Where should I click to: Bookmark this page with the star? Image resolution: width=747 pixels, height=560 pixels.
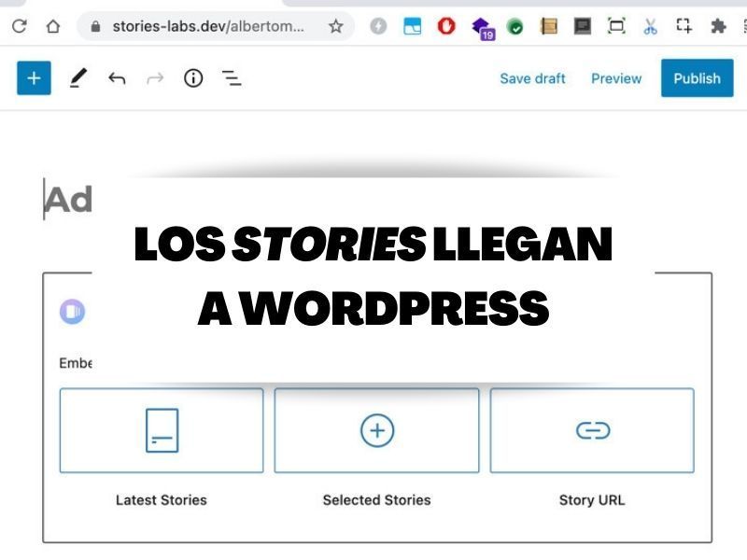tap(336, 27)
